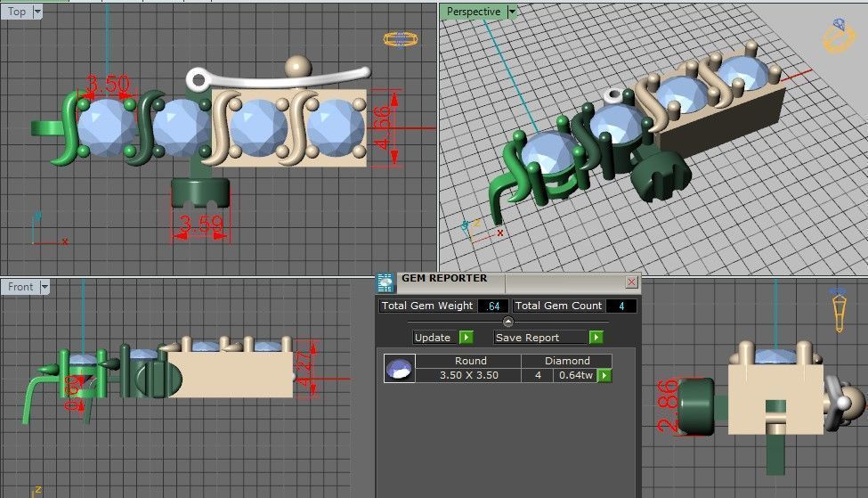Click the 3.50 X 3.50 size cell

click(x=468, y=375)
